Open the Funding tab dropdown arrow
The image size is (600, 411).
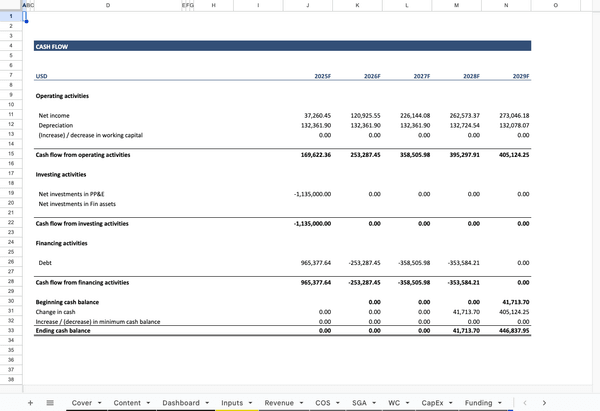tap(501, 401)
